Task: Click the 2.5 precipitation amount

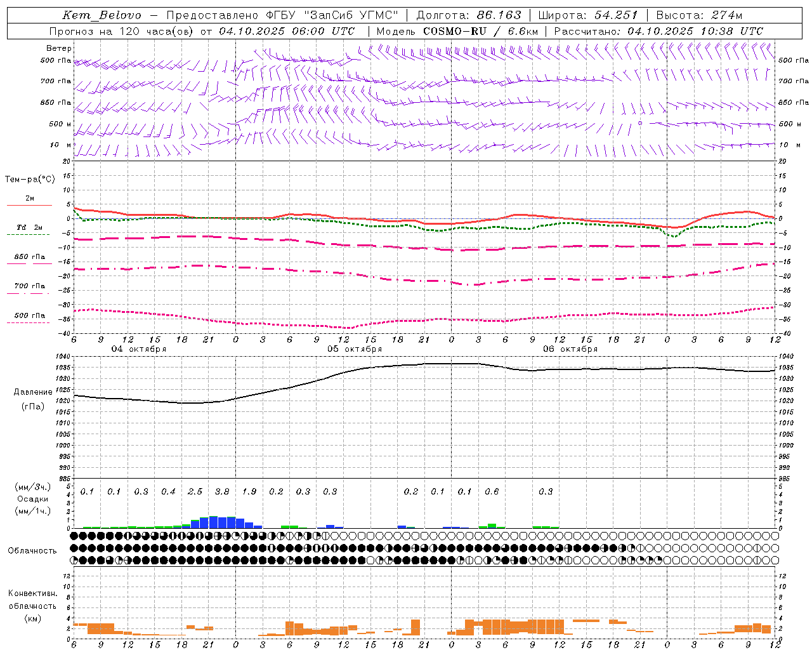Action: 195,492
